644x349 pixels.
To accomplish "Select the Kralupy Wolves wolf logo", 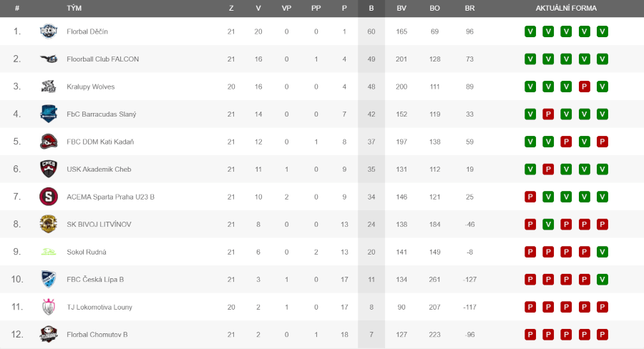I will pyautogui.click(x=49, y=87).
